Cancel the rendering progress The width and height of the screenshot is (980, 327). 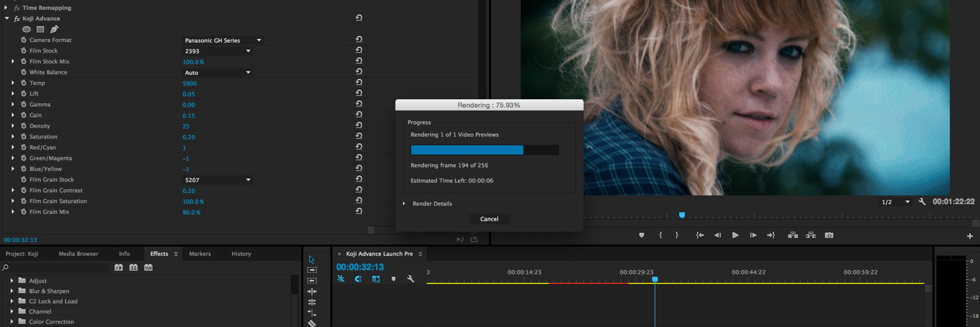489,219
